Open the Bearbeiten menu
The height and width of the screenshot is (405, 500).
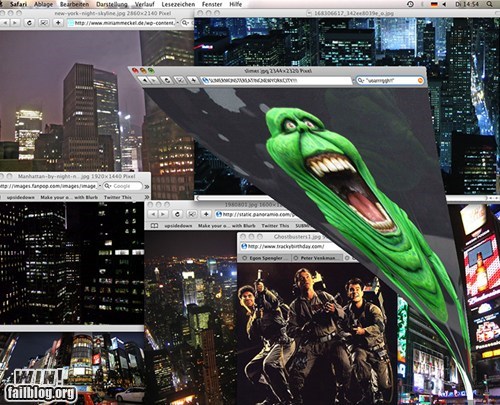(74, 4)
